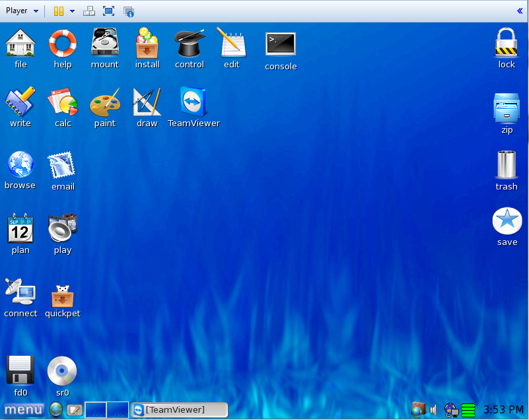Image resolution: width=529 pixels, height=420 pixels.
Task: Open the mount drives icon
Action: pos(105,43)
